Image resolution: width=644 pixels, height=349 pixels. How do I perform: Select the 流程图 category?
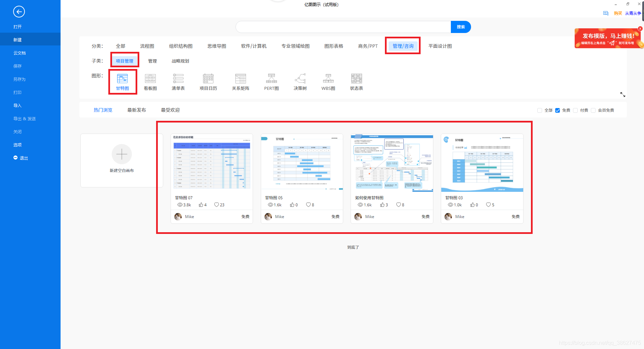point(147,46)
